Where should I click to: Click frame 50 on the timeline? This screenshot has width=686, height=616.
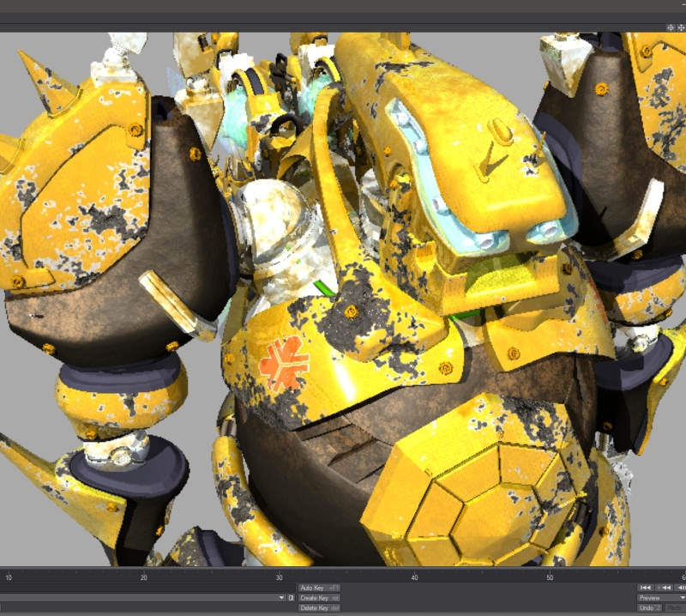tap(550, 577)
